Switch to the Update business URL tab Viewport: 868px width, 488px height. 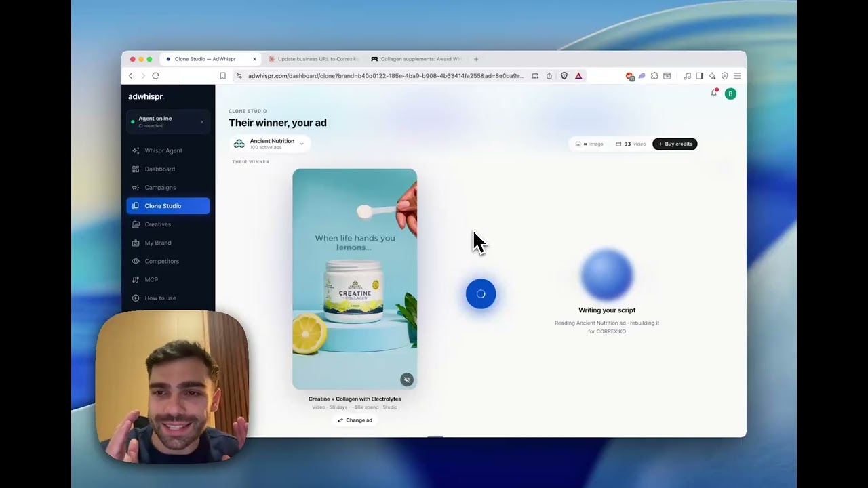pyautogui.click(x=313, y=59)
